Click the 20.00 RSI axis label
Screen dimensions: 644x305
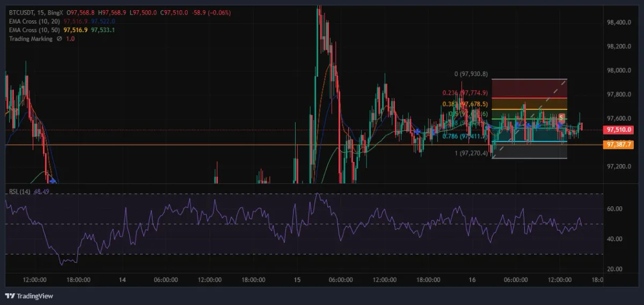[x=614, y=269]
